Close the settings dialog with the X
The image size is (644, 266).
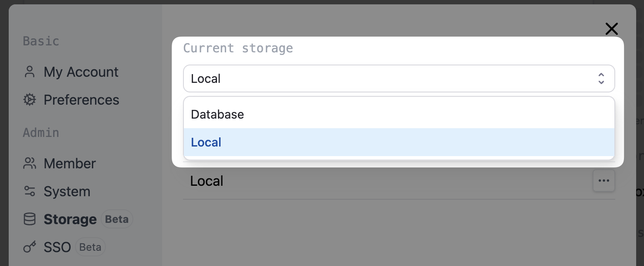tap(612, 29)
